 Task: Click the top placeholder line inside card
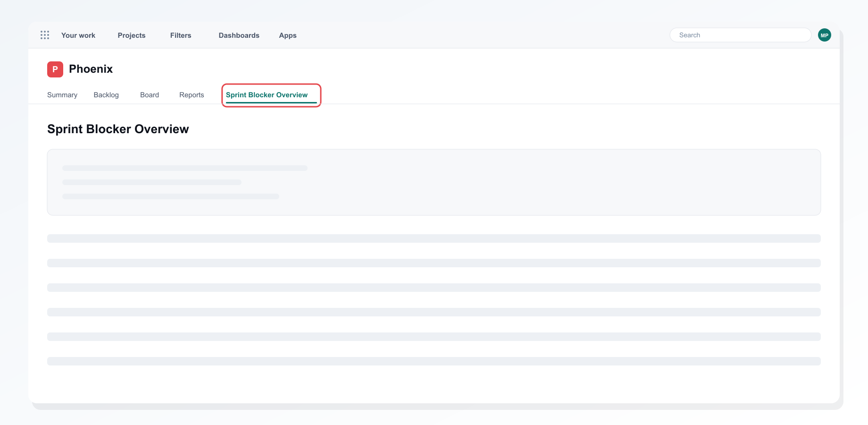coord(185,168)
